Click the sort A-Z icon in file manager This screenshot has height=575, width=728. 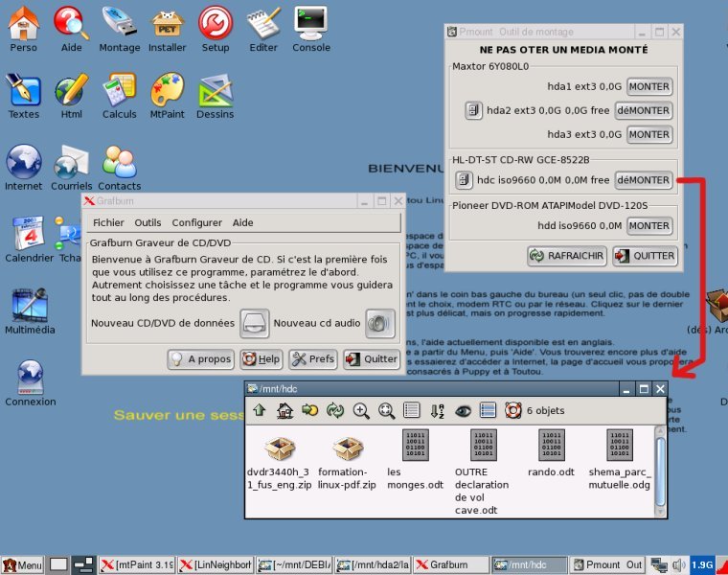(438, 410)
